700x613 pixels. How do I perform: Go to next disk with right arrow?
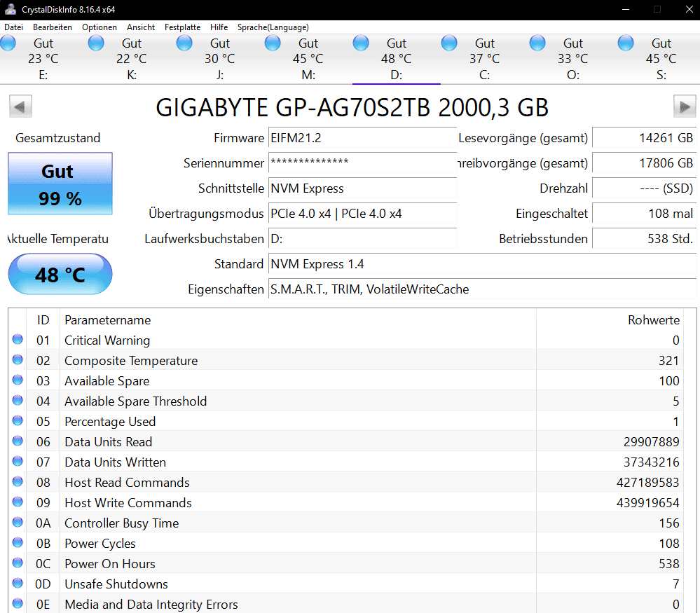pyautogui.click(x=685, y=106)
